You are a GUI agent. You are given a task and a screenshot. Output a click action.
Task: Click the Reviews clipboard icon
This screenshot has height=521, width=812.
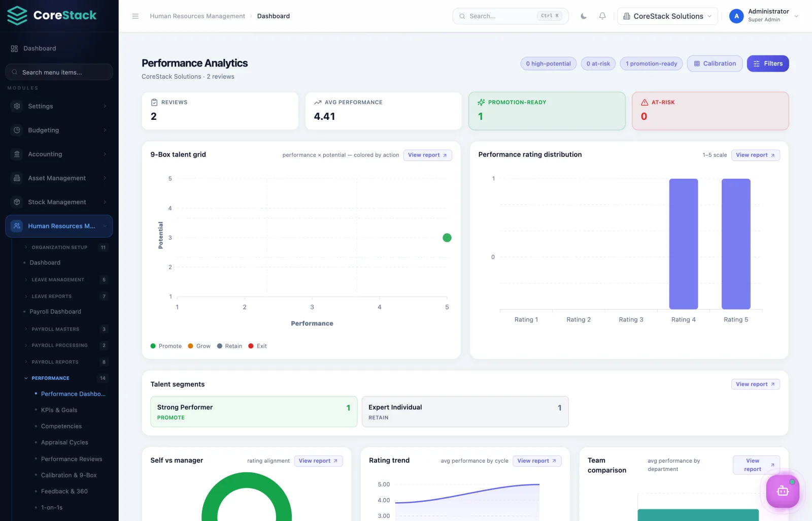tap(154, 102)
